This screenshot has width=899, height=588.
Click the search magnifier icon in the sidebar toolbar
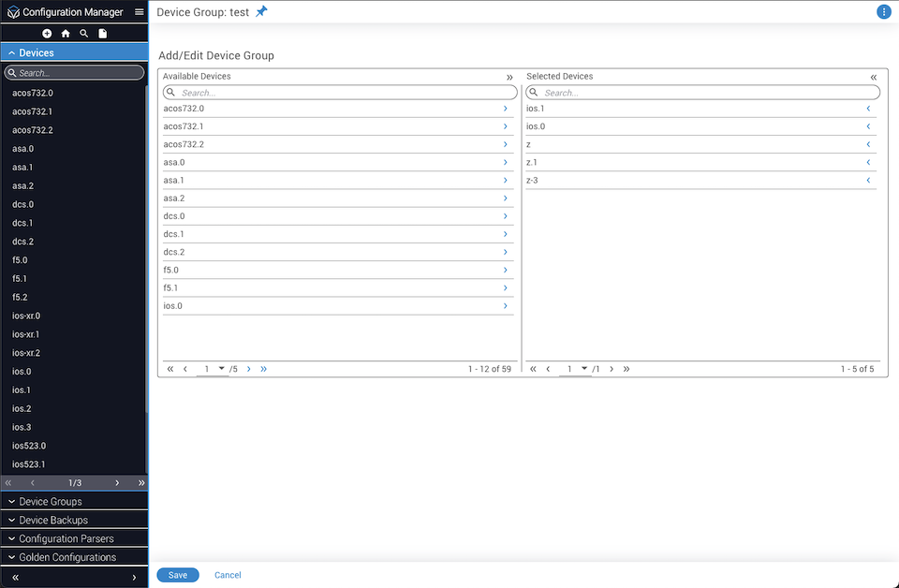(x=83, y=34)
